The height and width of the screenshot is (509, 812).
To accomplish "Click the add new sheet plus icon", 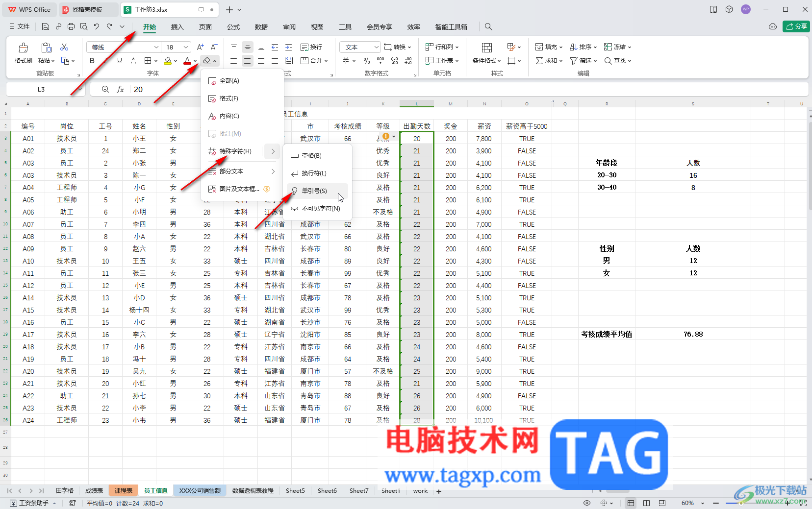I will click(x=439, y=491).
